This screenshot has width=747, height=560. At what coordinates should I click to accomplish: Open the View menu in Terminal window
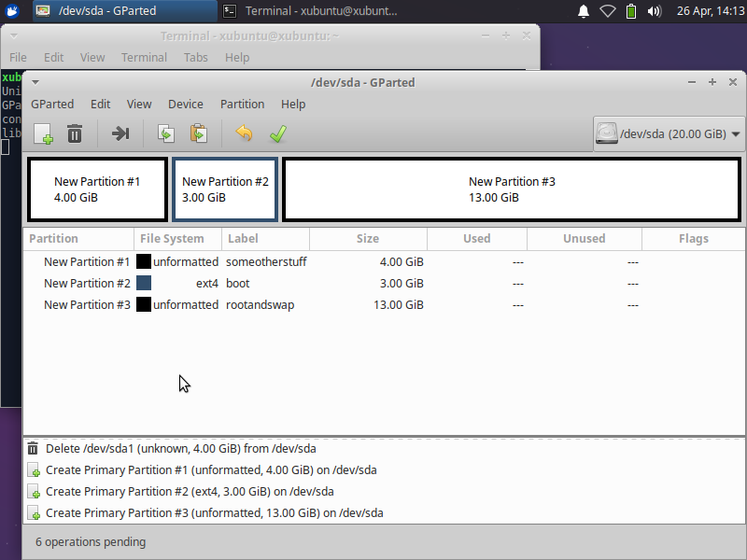(x=92, y=58)
